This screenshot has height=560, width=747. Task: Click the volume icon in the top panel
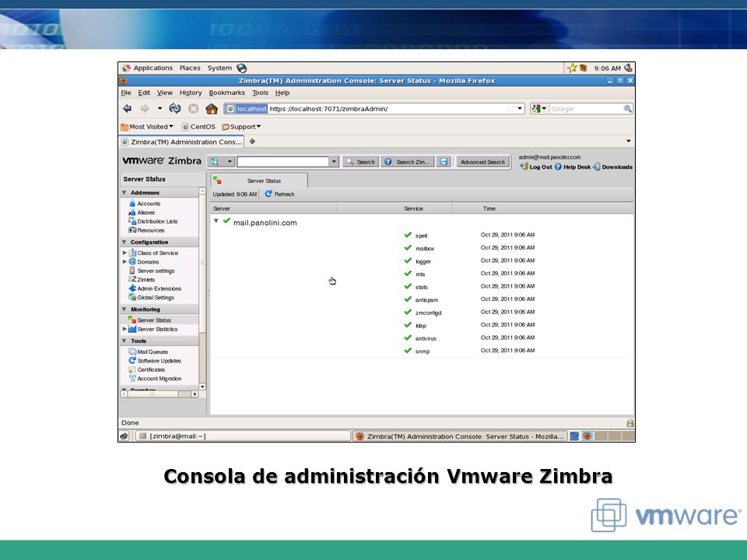pyautogui.click(x=629, y=68)
